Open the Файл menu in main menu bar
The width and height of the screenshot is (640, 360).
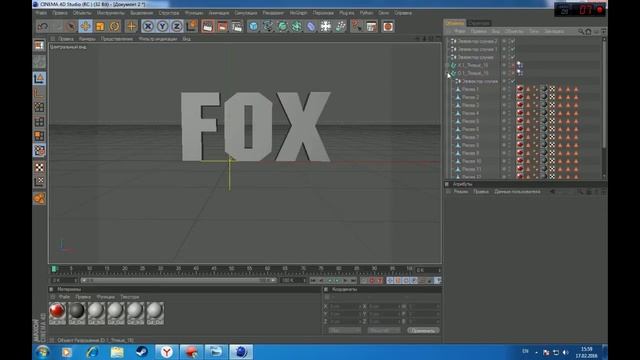[41, 13]
